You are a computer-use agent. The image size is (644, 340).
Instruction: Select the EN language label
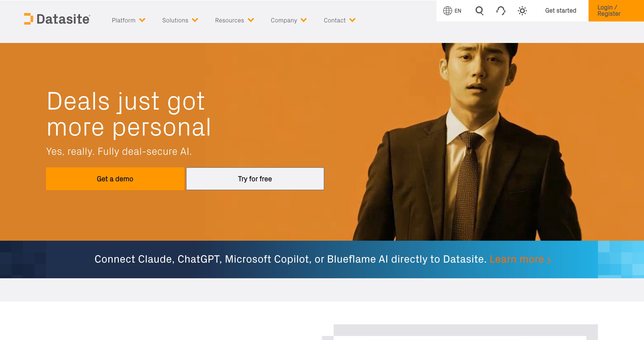coord(458,11)
